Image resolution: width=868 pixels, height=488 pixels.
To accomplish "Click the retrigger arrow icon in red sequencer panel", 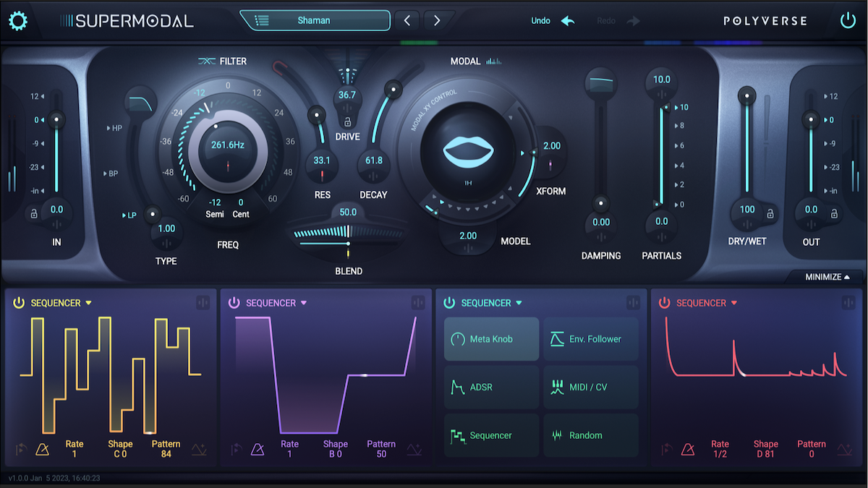I will click(x=665, y=448).
